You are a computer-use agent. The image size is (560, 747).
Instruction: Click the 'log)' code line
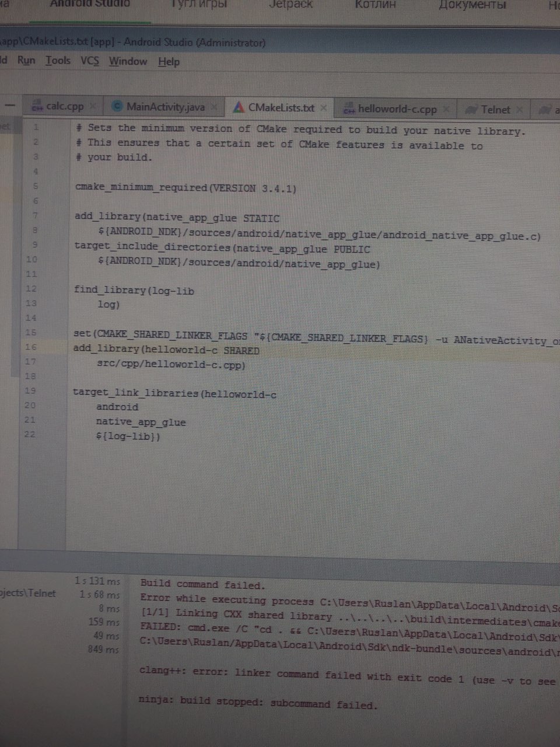108,304
